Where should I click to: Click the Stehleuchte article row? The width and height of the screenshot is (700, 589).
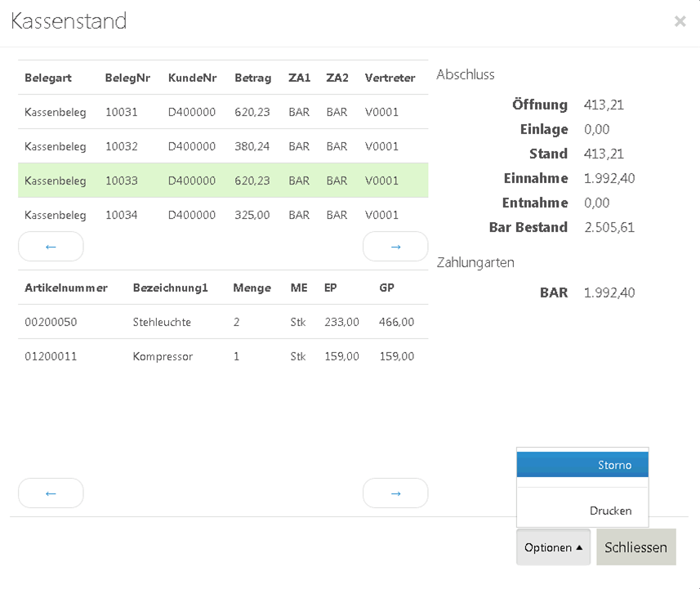[222, 322]
